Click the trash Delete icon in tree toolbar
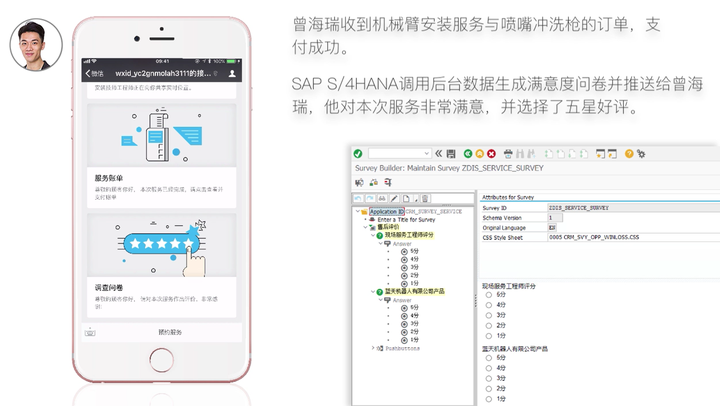This screenshot has width=720, height=406. 425,198
